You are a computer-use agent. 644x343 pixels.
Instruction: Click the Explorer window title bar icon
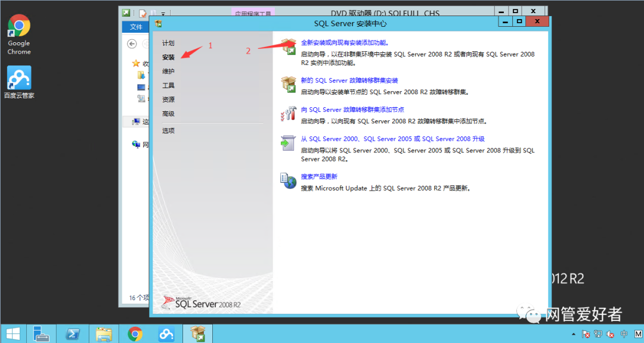click(126, 13)
